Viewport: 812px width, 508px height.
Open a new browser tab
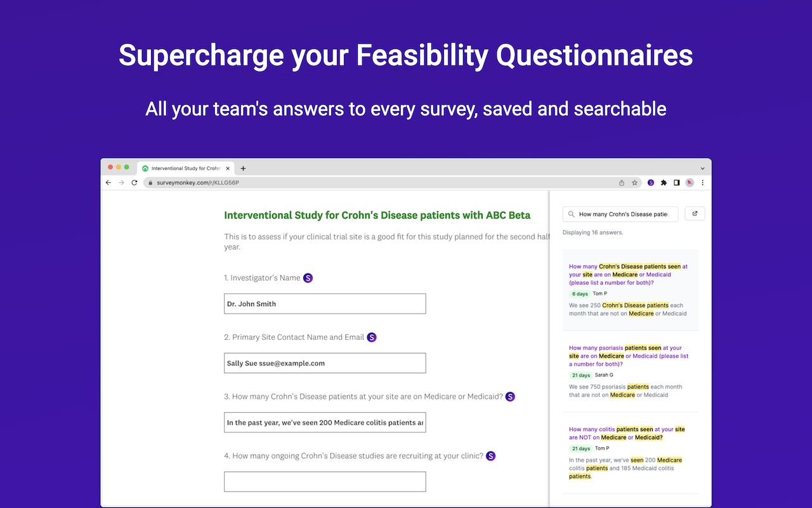(243, 168)
